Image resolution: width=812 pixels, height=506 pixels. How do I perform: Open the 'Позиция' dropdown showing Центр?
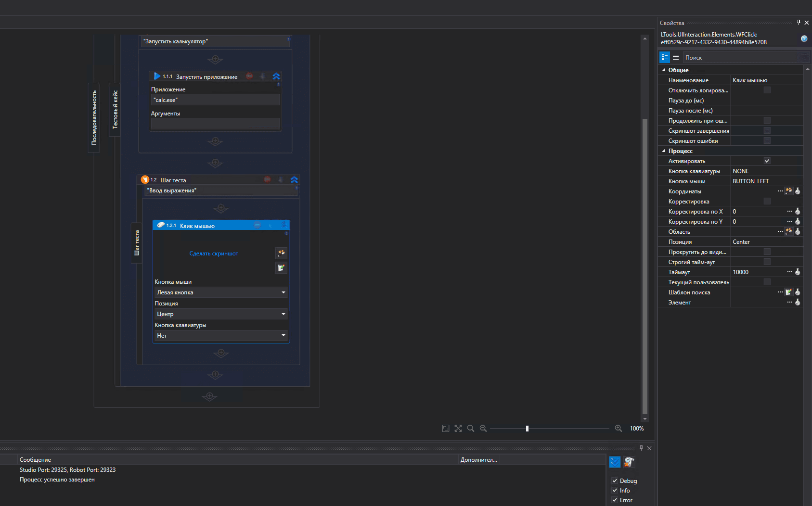tap(220, 314)
